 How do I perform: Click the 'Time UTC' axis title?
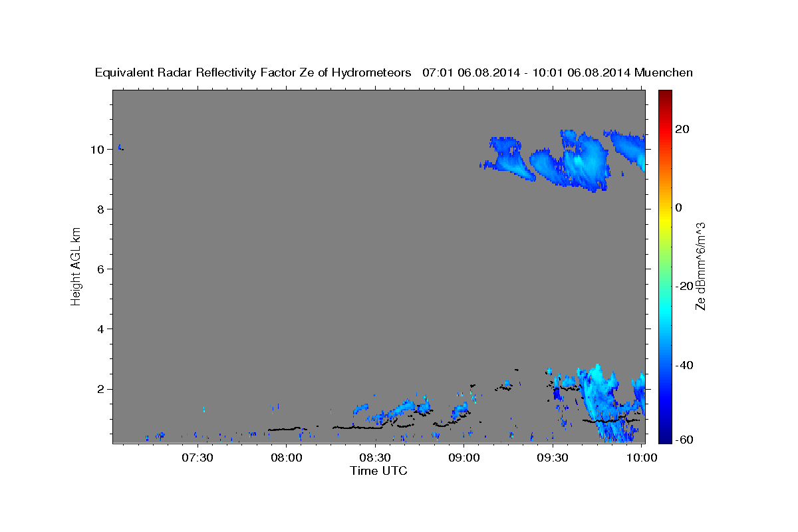(x=378, y=471)
